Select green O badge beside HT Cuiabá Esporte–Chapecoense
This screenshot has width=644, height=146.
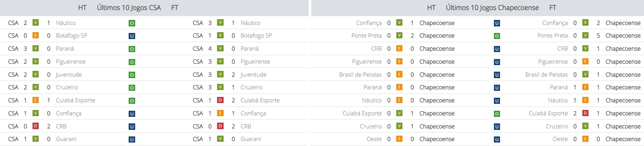tap(497, 114)
